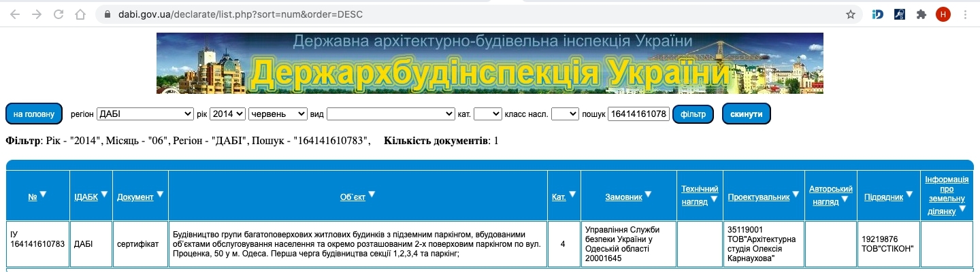The image size is (980, 272).
Task: Click the Підрядник header link
Action: [884, 197]
